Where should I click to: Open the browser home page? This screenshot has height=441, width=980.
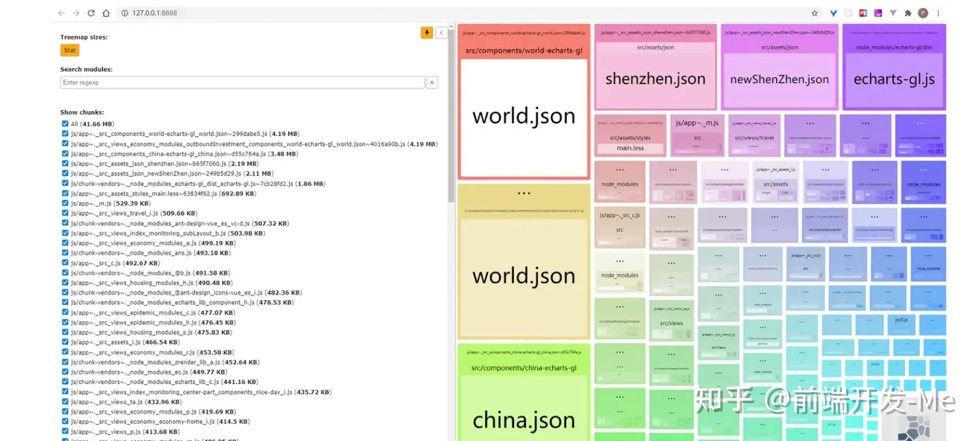(106, 13)
